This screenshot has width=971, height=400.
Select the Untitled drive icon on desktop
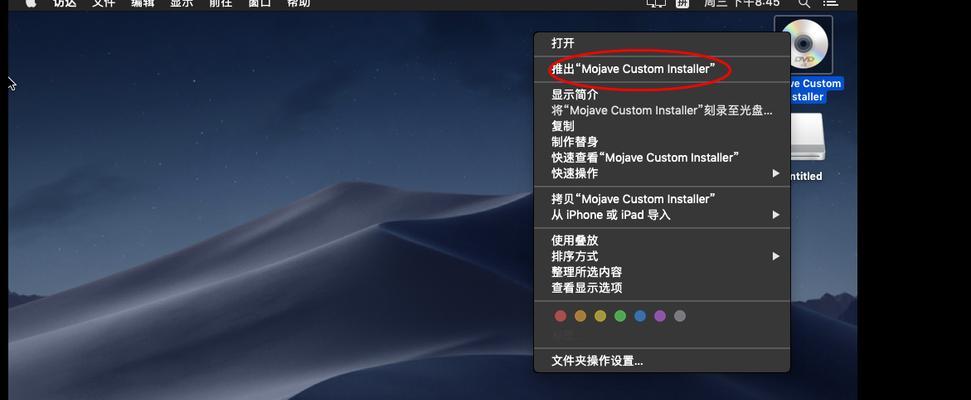point(808,137)
